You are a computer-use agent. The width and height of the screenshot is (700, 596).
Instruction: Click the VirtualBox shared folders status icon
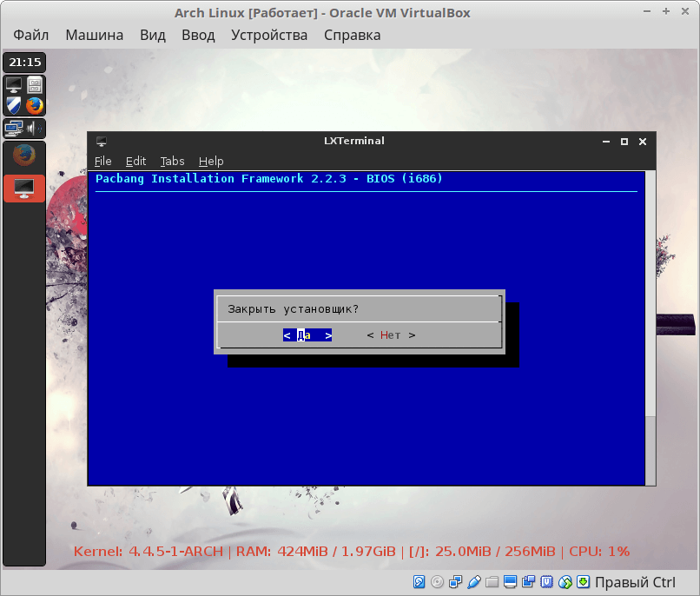tap(492, 581)
